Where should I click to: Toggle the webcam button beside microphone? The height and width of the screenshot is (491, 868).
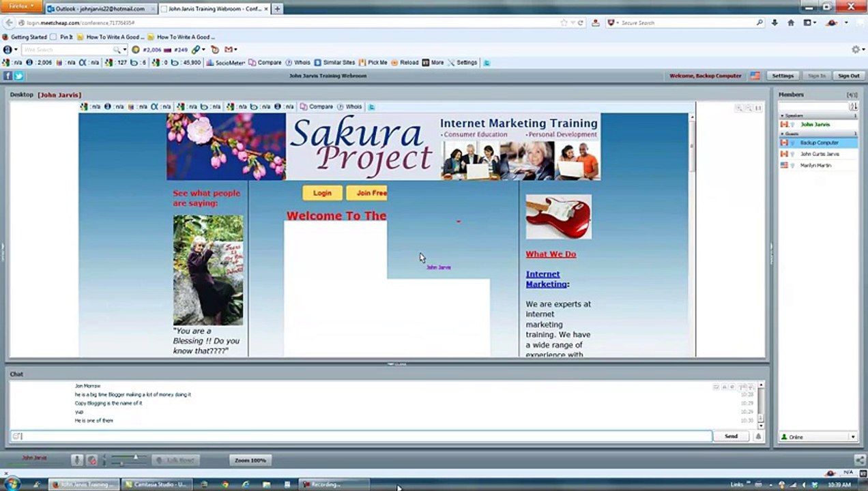(x=92, y=460)
